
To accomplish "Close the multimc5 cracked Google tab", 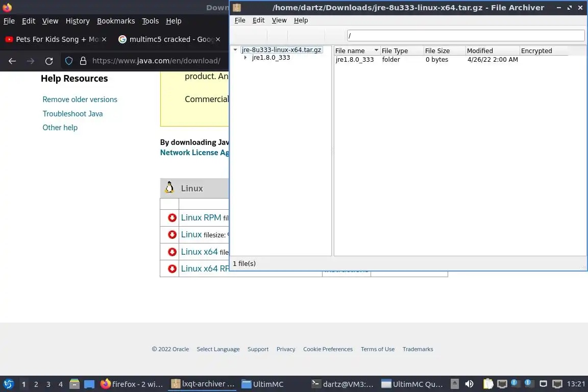I will pos(218,39).
